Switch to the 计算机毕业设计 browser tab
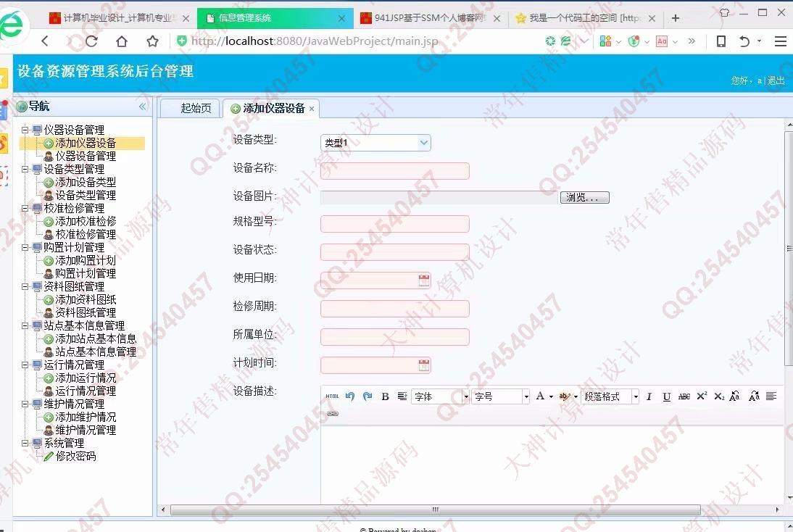Screen dimensions: 793x532 [118, 18]
